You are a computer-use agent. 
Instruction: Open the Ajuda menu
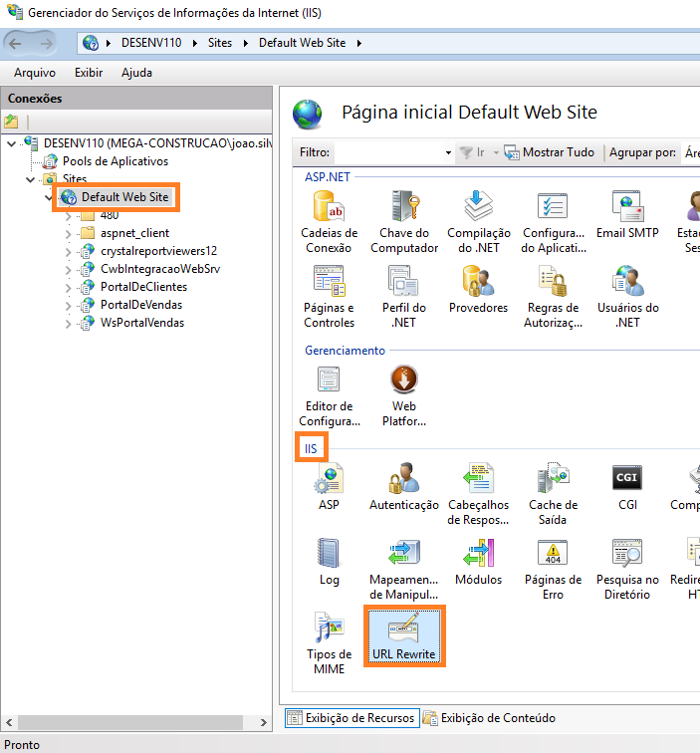coord(136,73)
